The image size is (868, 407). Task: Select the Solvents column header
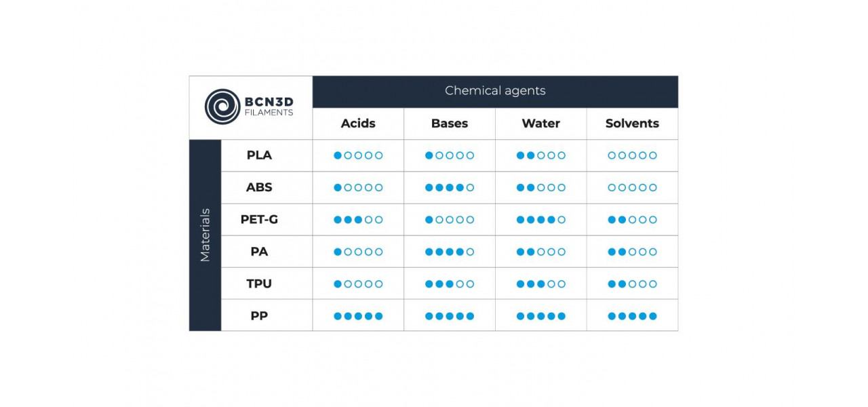pos(632,123)
